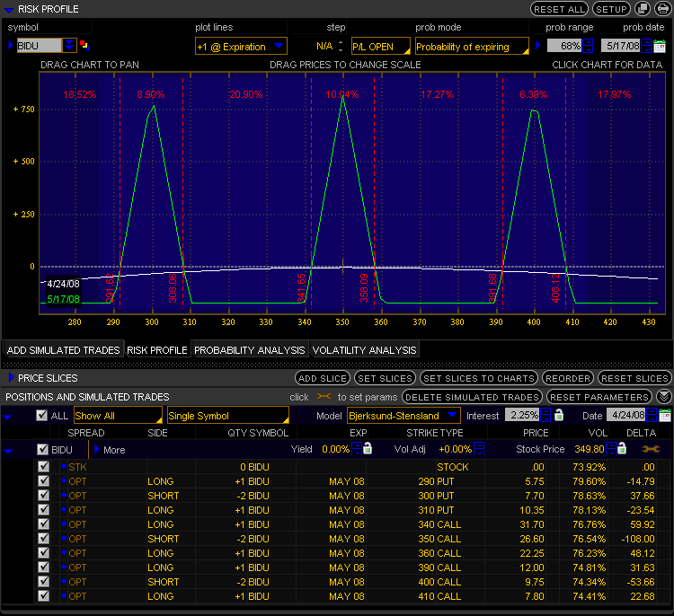Open the Bjerksund-Stensland model dropdown
Screen dimensions: 674x616
(x=404, y=416)
